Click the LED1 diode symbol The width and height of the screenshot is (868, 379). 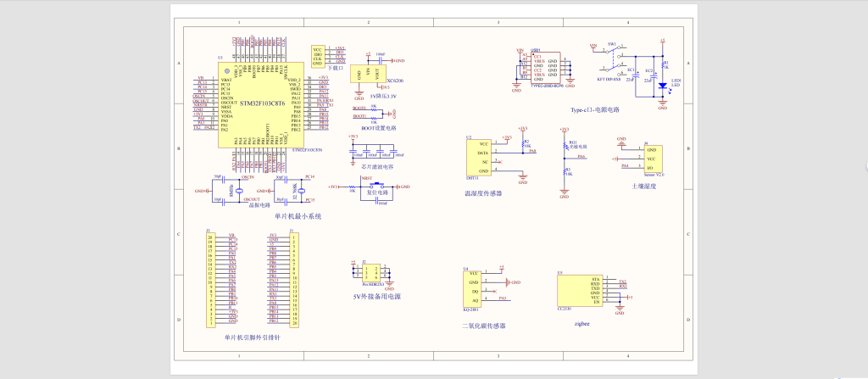[x=663, y=85]
